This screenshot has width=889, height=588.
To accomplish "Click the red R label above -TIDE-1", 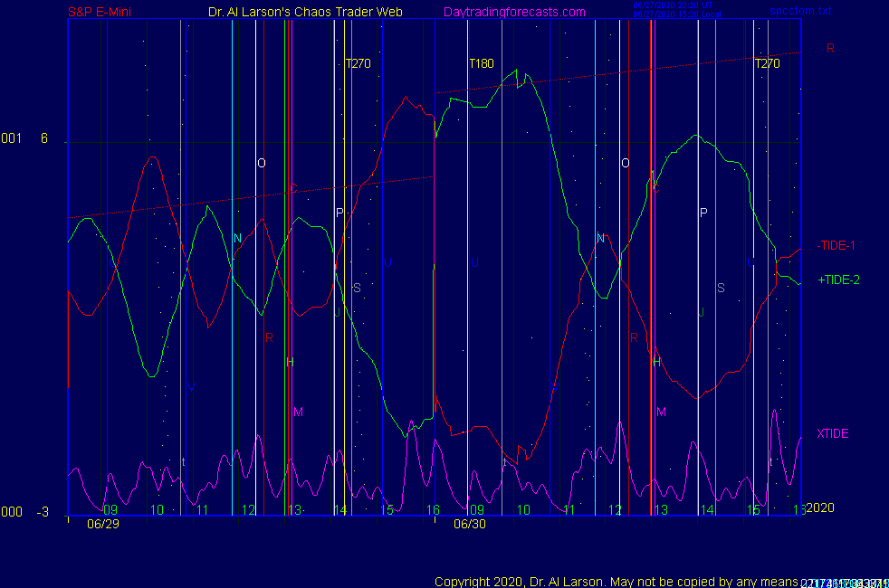I will pyautogui.click(x=830, y=48).
